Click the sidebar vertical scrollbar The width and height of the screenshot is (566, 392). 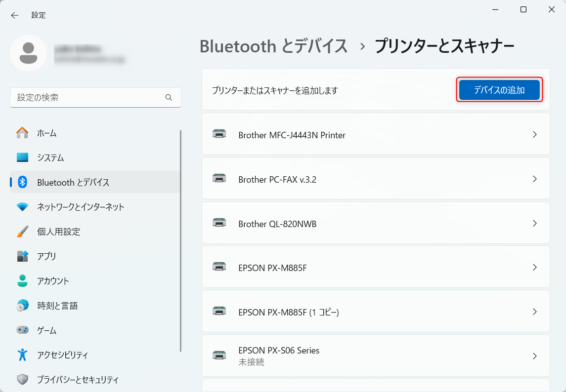[181, 241]
